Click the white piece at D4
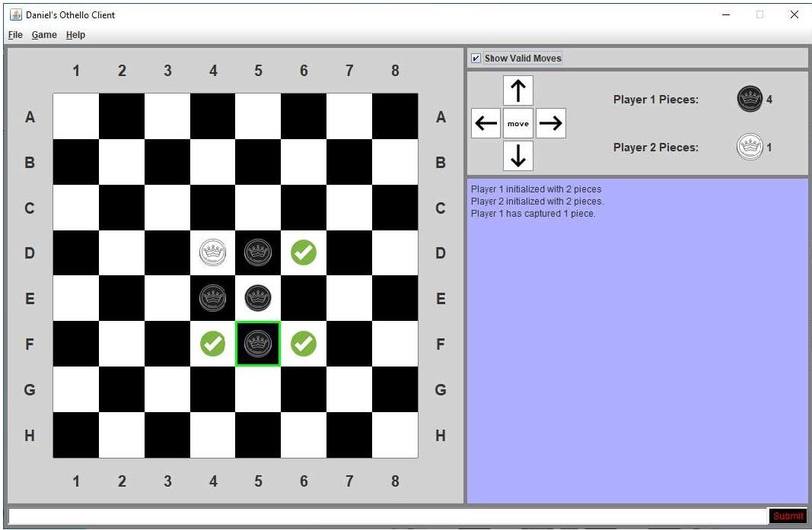This screenshot has width=812, height=530. (212, 252)
